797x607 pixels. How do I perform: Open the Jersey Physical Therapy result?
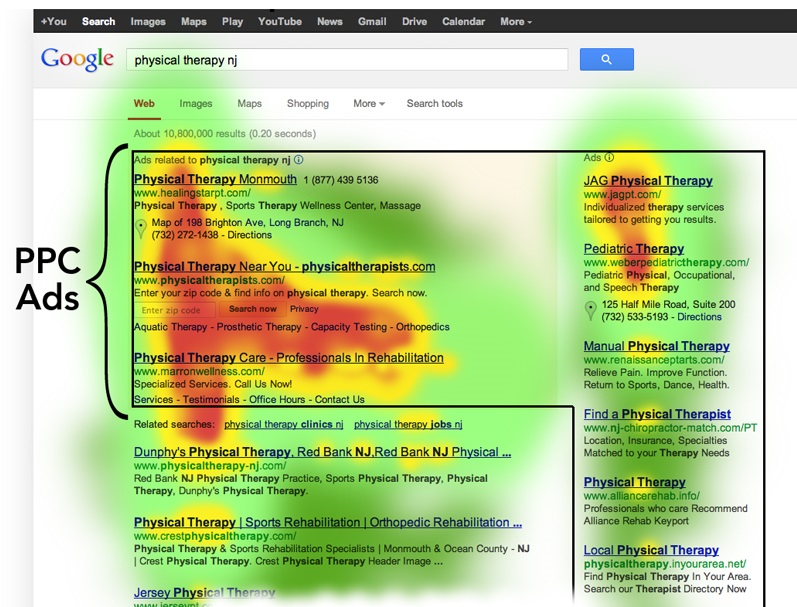click(204, 593)
